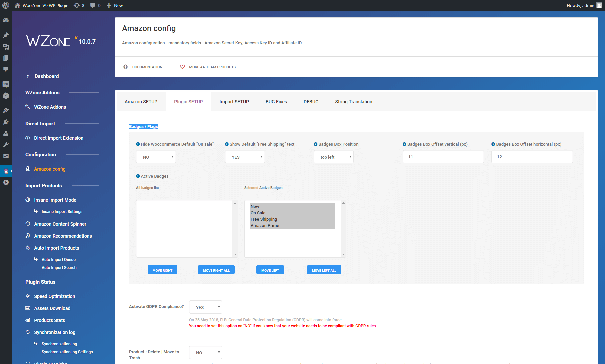Open Products box icon in sidebar
This screenshot has height=364, width=605.
(x=6, y=96)
